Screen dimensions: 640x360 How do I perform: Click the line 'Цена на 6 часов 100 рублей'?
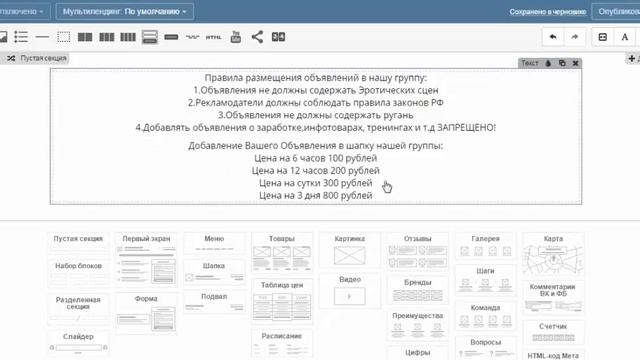point(316,158)
